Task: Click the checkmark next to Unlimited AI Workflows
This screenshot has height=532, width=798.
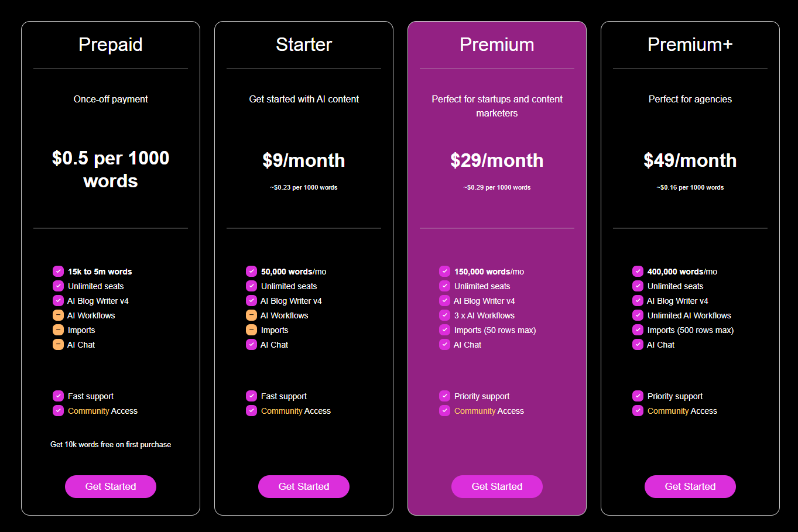Action: point(638,315)
